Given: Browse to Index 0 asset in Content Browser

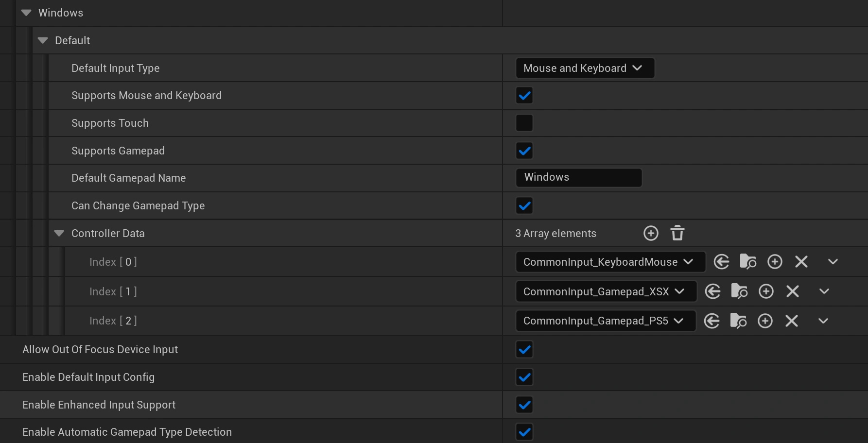Looking at the screenshot, I should (748, 262).
